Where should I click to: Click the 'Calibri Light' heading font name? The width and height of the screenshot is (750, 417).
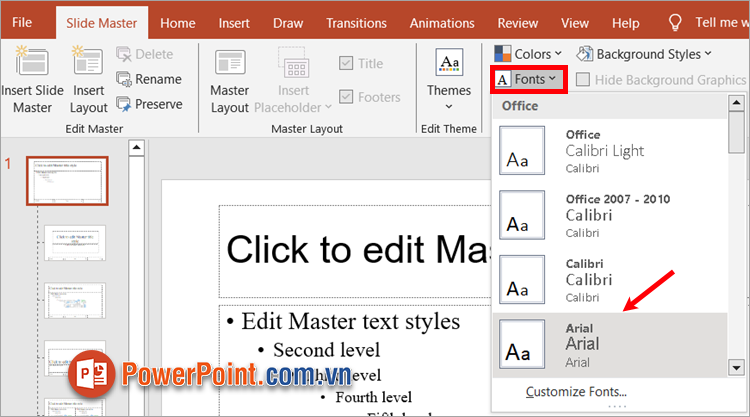(x=605, y=151)
